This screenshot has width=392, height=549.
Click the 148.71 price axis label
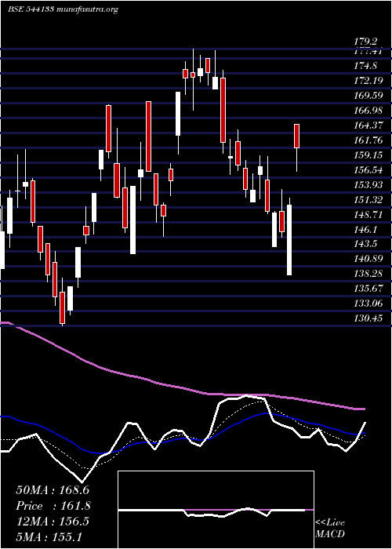369,214
